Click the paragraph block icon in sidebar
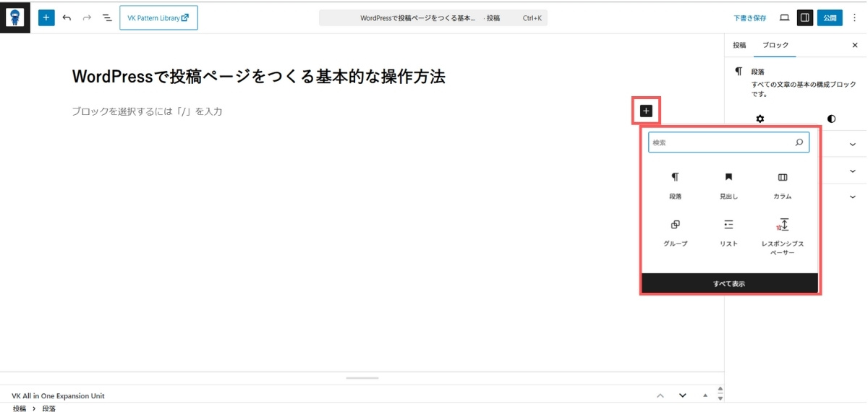Image resolution: width=868 pixels, height=412 pixels. click(x=739, y=72)
